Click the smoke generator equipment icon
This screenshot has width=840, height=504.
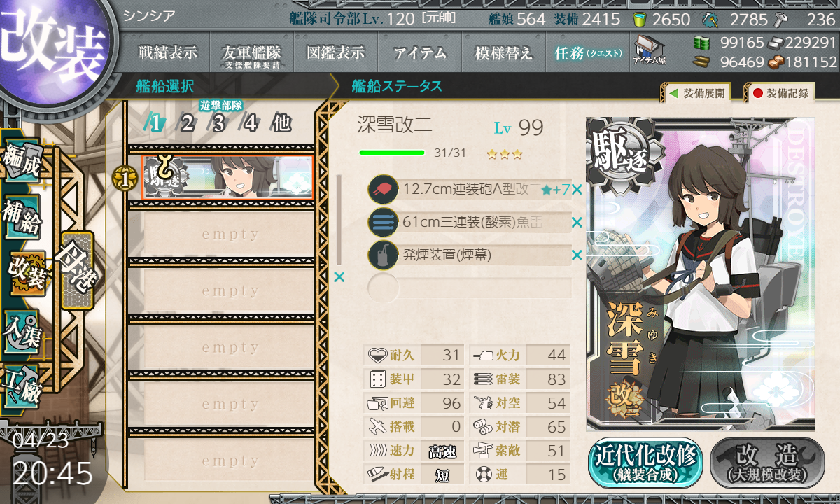click(x=383, y=255)
